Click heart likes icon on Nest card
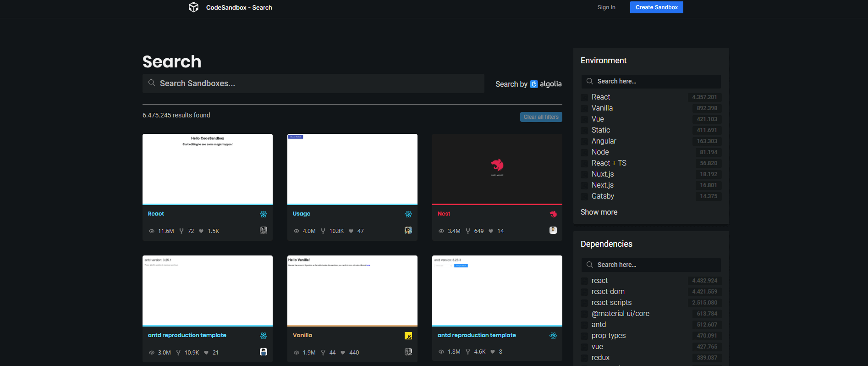The height and width of the screenshot is (366, 868). [x=491, y=231]
